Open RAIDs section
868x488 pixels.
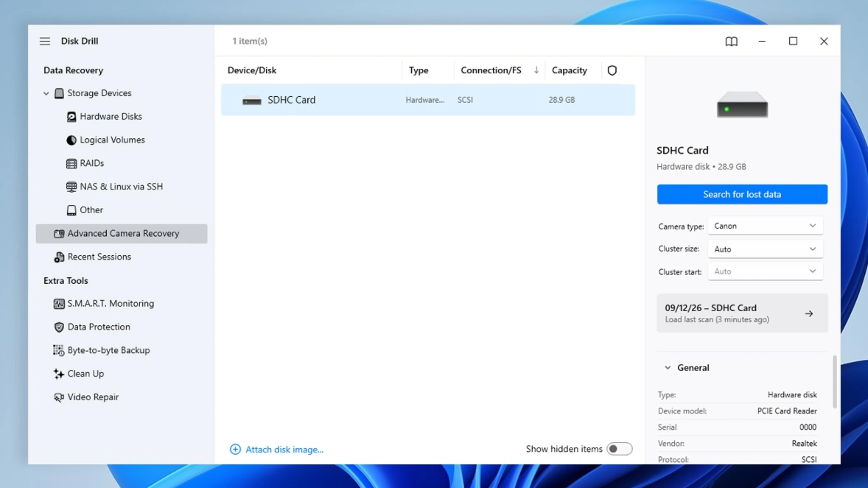(x=92, y=163)
